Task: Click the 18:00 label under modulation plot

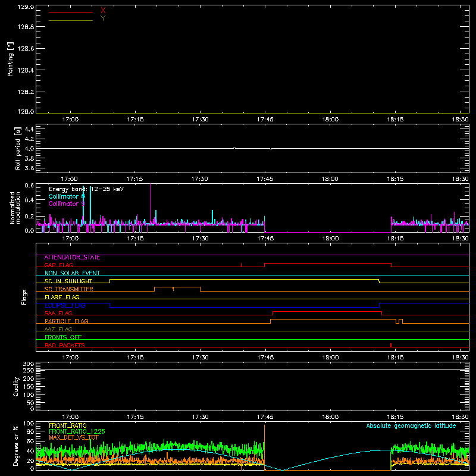Action: pos(330,239)
